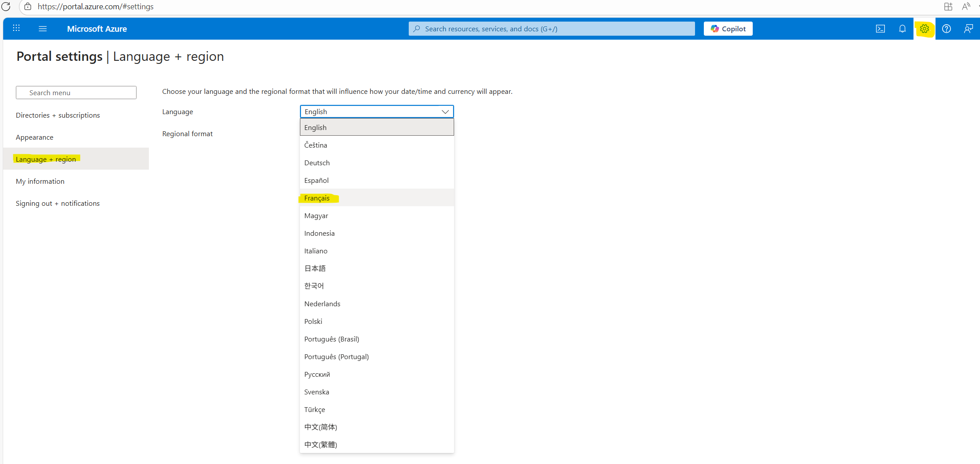Image resolution: width=980 pixels, height=464 pixels.
Task: Launch Copilot from the header
Action: [728, 29]
